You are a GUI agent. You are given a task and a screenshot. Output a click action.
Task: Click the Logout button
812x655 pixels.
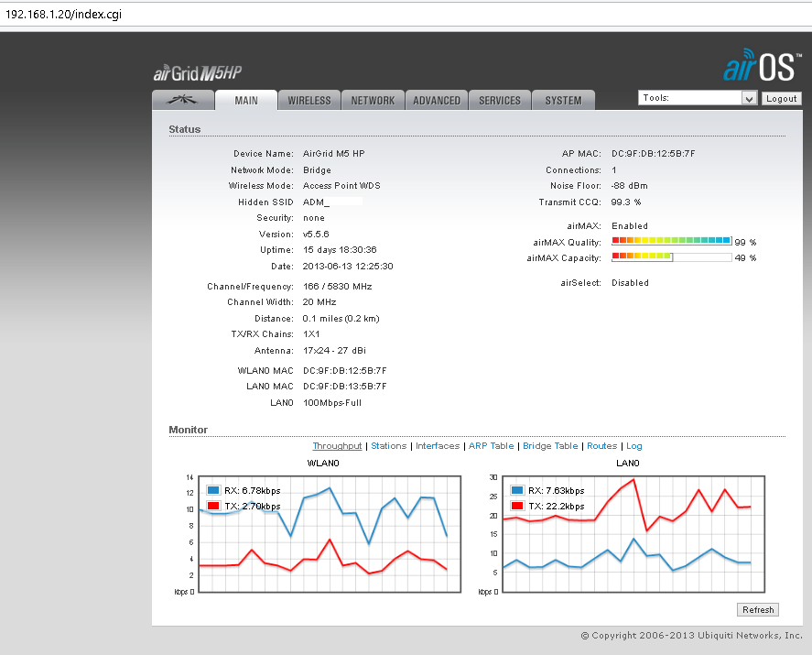coord(782,98)
